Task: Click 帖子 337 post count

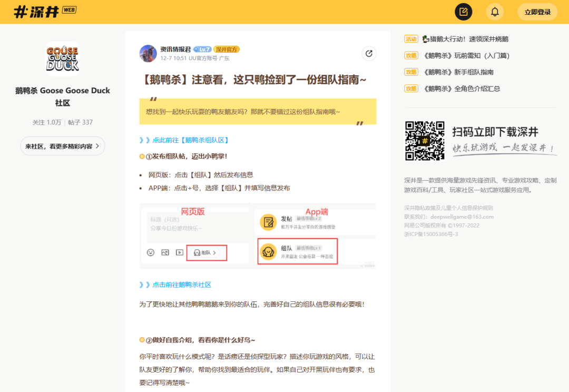Action: [81, 122]
